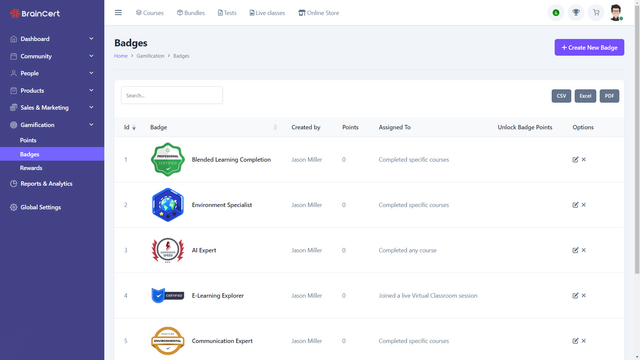Click the E-Learning Explorer certified badge image
The height and width of the screenshot is (360, 640).
pos(168,296)
